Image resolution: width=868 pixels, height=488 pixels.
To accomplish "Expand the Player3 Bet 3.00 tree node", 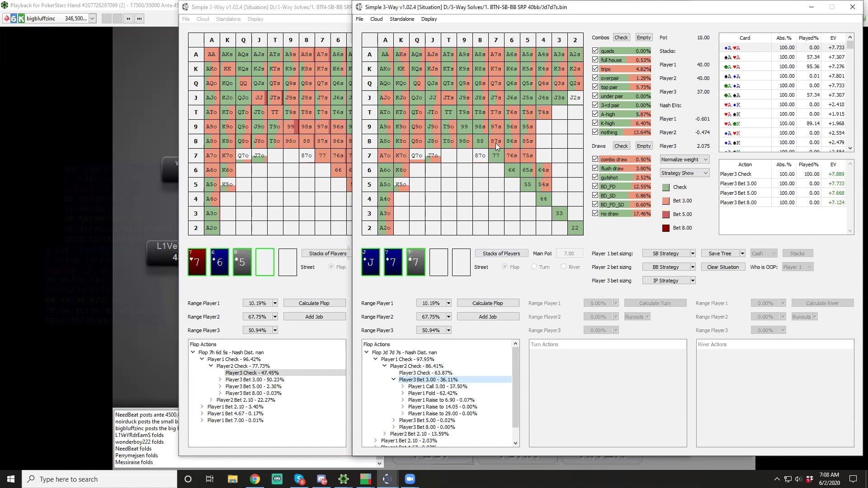I will pos(392,380).
